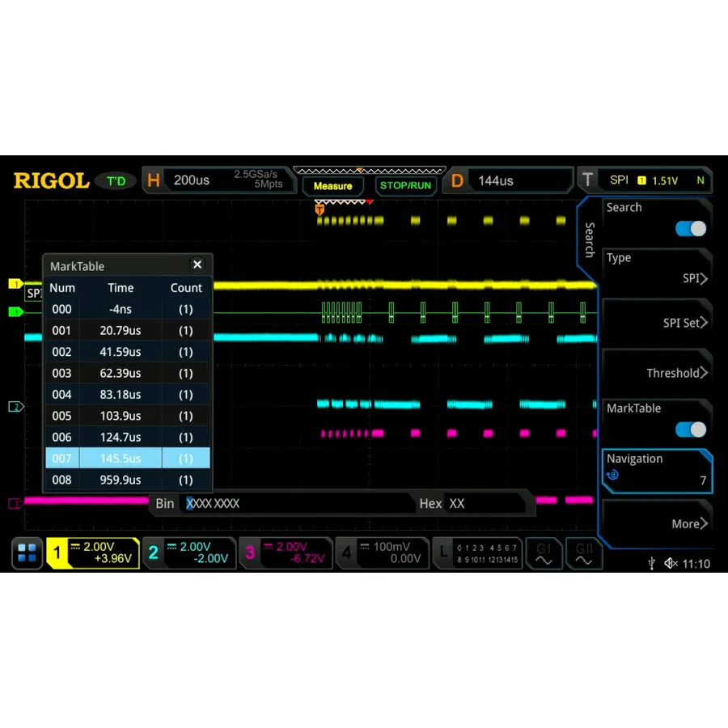
Task: Click the RIGOL logo
Action: pos(51,180)
